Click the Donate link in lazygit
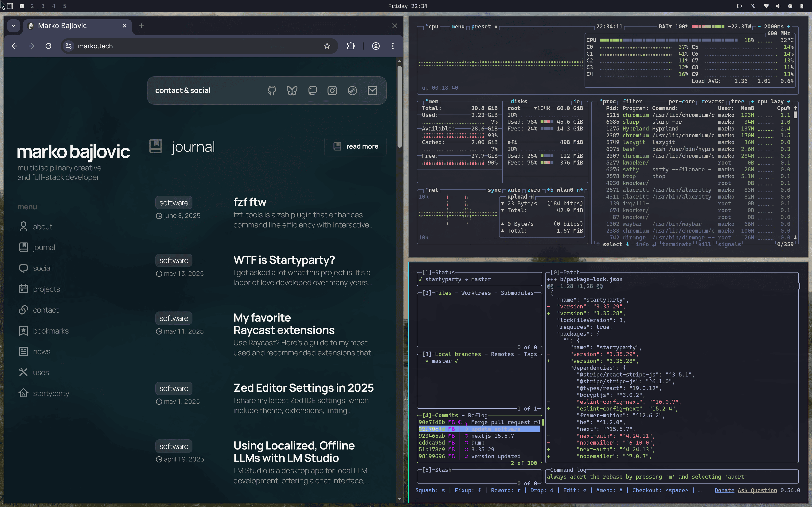Viewport: 812px width, 507px height. (x=724, y=490)
